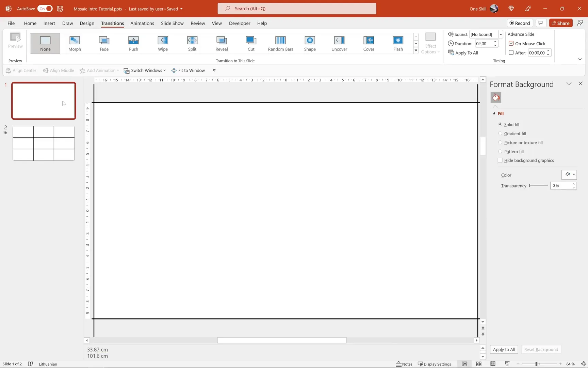Select the Uncover transition

(x=339, y=43)
